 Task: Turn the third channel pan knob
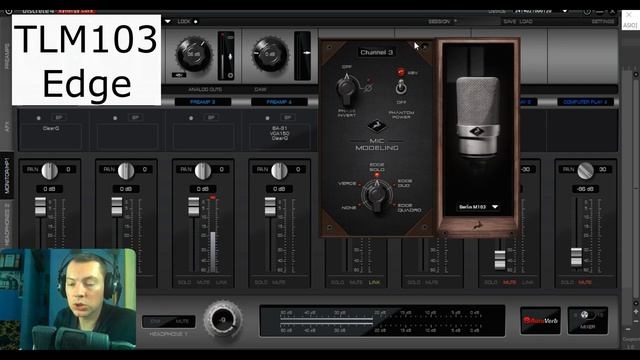(202, 170)
